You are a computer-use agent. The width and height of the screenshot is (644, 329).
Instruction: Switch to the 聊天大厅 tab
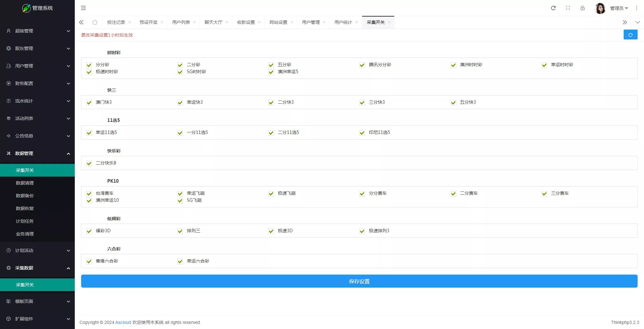point(213,22)
